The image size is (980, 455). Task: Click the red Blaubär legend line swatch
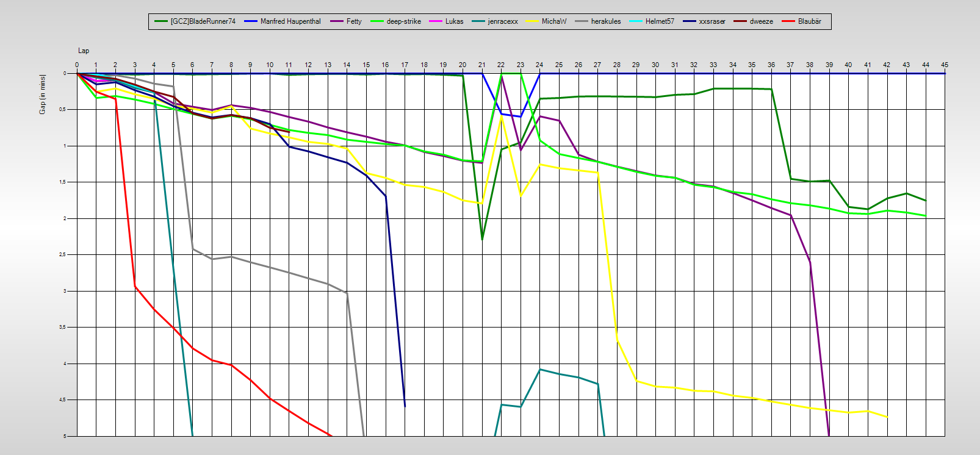[x=789, y=21]
